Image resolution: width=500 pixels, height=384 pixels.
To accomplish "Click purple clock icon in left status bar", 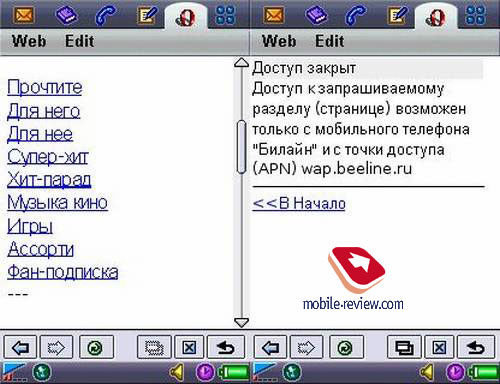I will click(205, 372).
